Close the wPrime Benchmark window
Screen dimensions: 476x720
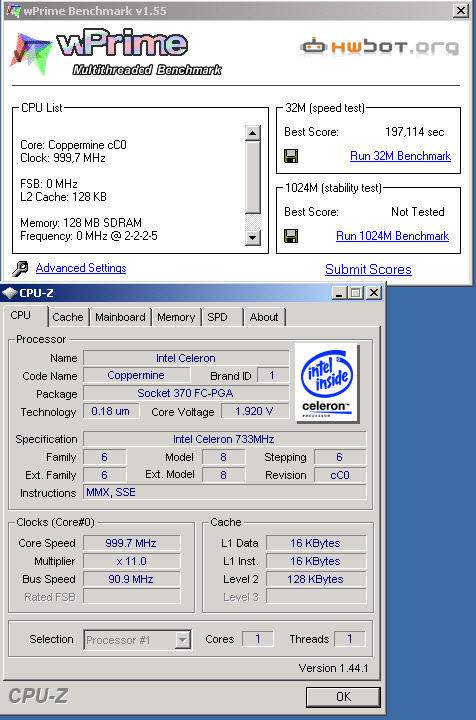(460, 11)
